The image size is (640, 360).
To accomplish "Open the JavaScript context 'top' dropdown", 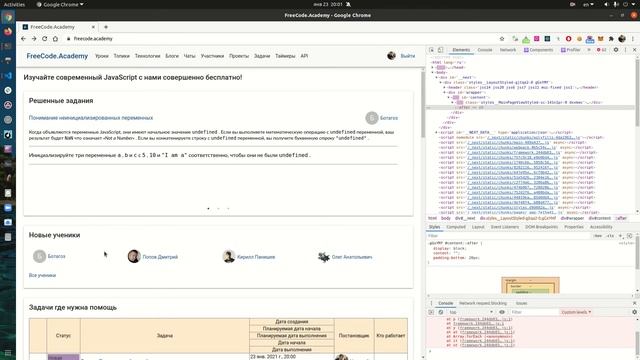I will click(x=471, y=312).
